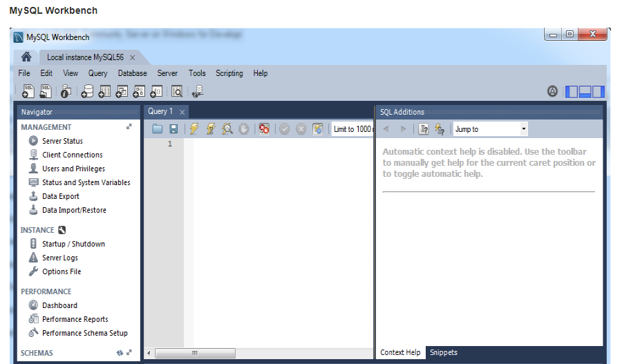Create a new SQL tab icon

[28, 91]
